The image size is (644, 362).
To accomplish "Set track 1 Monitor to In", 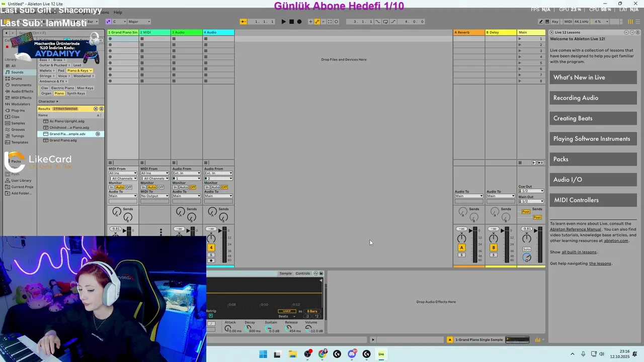I will pyautogui.click(x=112, y=188).
